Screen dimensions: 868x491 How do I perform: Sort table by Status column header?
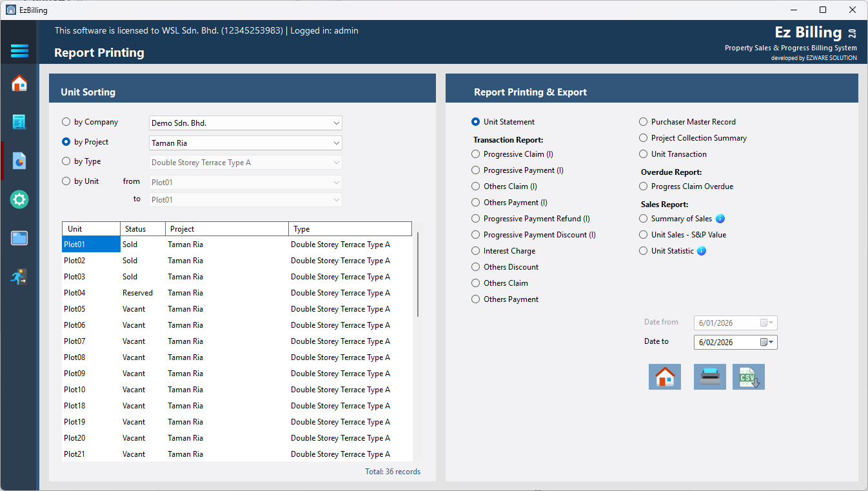tap(143, 229)
